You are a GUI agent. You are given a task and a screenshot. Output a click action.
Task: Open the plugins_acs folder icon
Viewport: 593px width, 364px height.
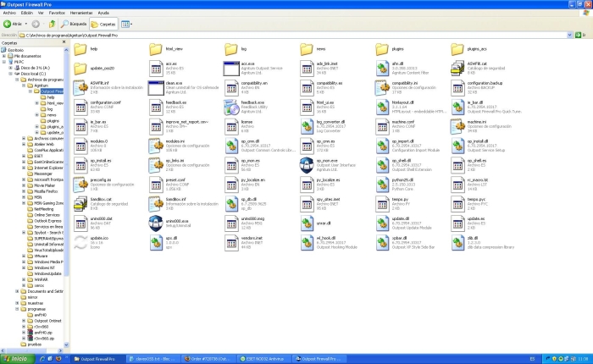tap(457, 49)
